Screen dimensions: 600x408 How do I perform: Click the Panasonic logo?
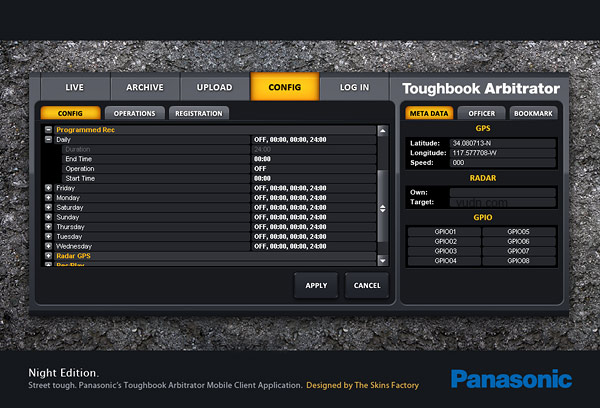coord(511,379)
